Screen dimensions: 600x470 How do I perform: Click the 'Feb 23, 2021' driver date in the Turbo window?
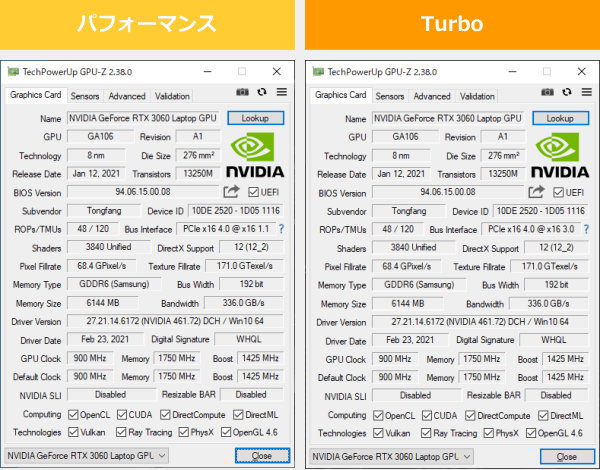click(x=410, y=340)
